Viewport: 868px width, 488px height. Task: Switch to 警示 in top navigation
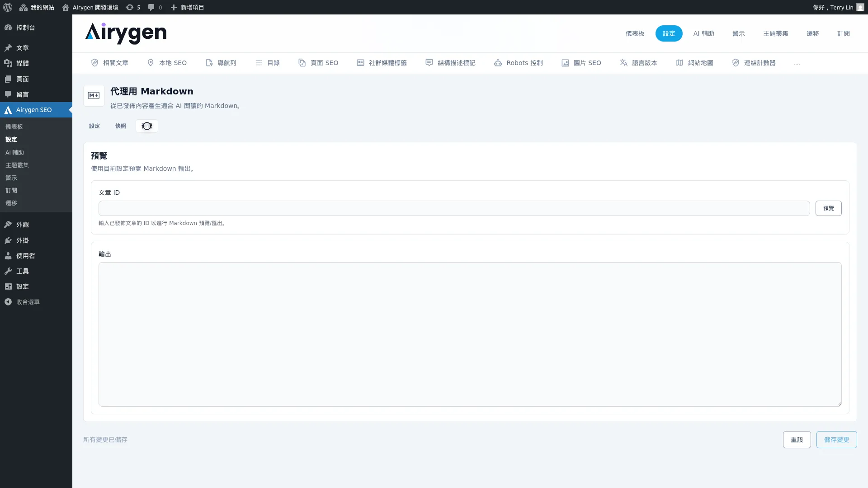(738, 33)
